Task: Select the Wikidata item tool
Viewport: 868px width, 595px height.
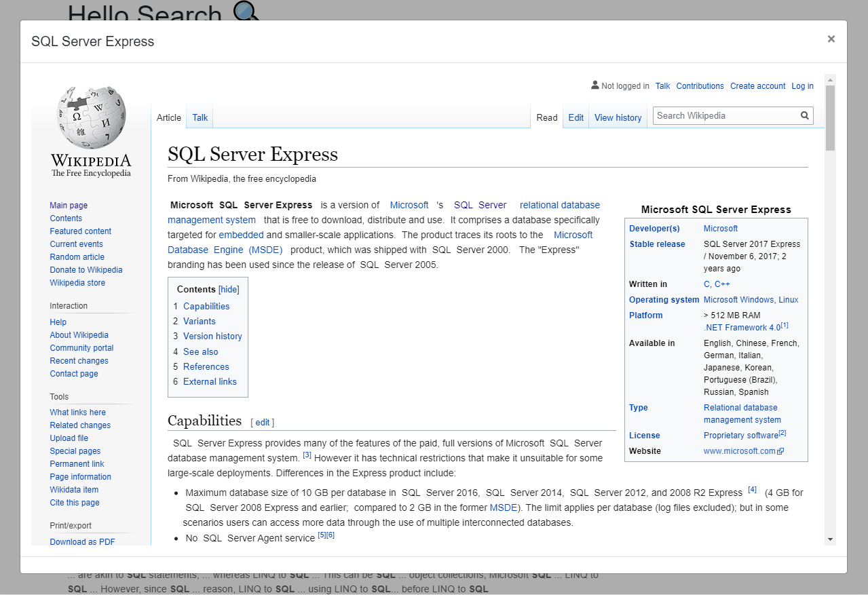Action: (x=73, y=489)
